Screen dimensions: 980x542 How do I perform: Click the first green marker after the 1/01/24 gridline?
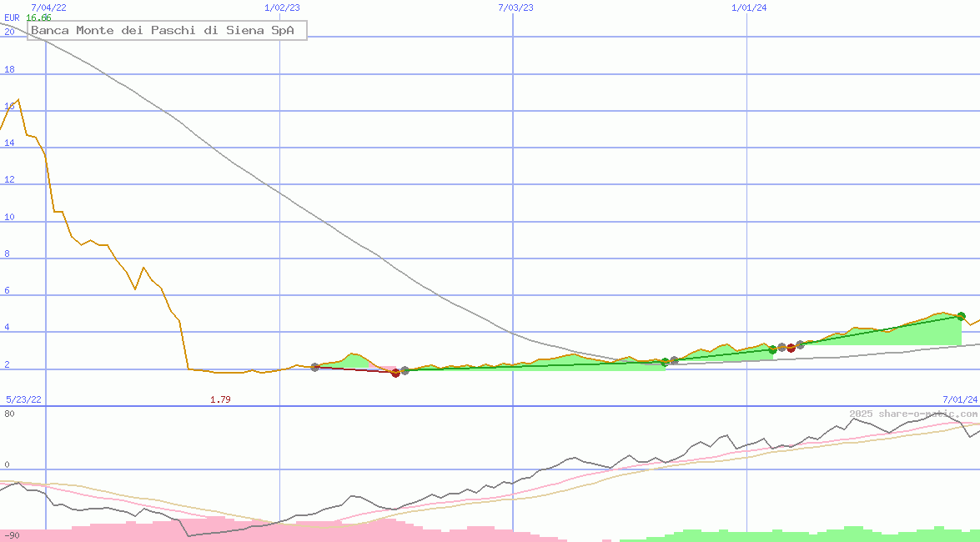click(772, 350)
